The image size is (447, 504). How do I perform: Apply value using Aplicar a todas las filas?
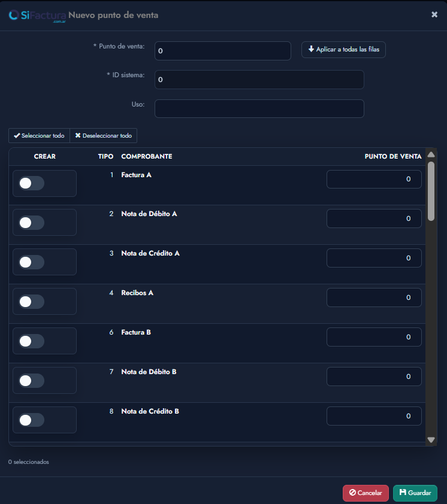coord(343,50)
